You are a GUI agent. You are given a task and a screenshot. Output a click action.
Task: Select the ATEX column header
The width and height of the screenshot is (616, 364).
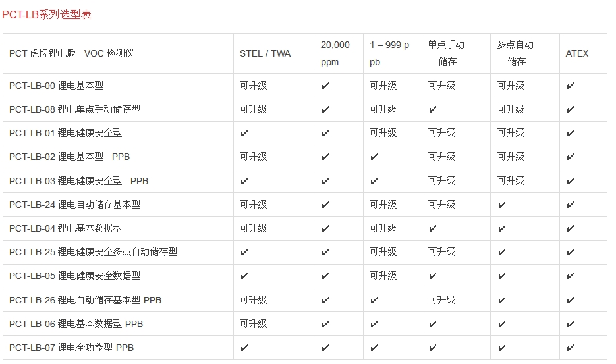click(577, 53)
